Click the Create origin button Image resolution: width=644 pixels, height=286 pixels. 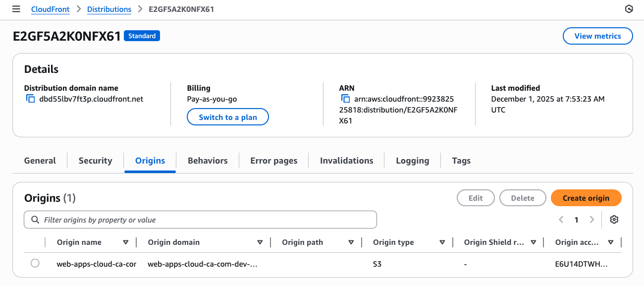tap(586, 198)
